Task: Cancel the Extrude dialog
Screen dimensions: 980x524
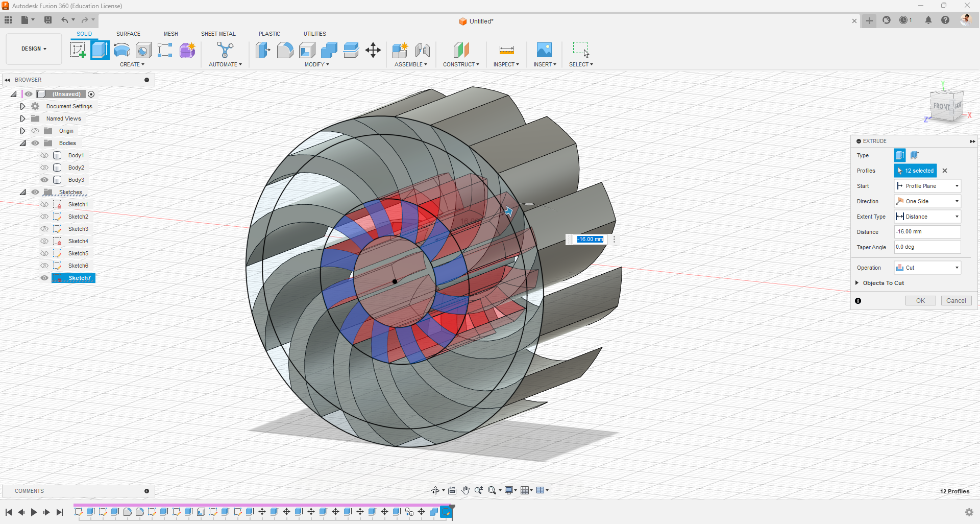Action: point(956,301)
